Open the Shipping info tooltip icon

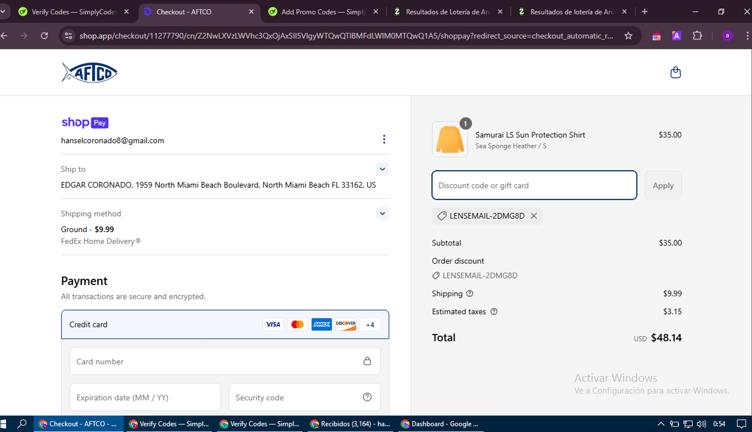(470, 293)
